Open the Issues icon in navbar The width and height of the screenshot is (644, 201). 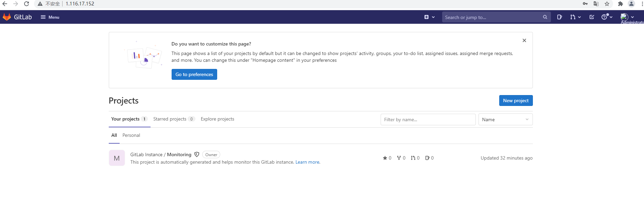click(559, 17)
